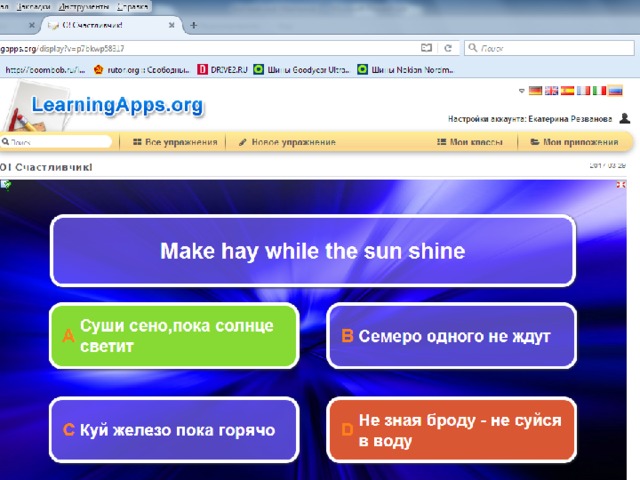
Task: Pick the French flag language icon
Action: [x=583, y=91]
